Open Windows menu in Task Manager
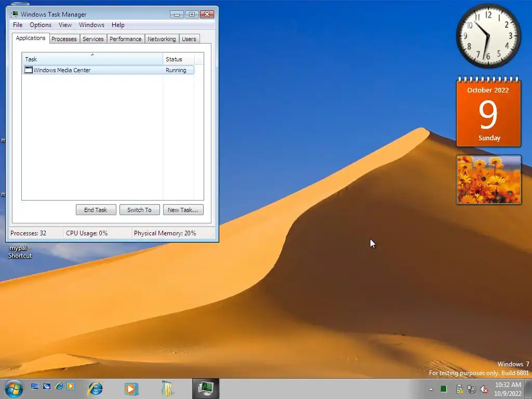 (x=91, y=25)
